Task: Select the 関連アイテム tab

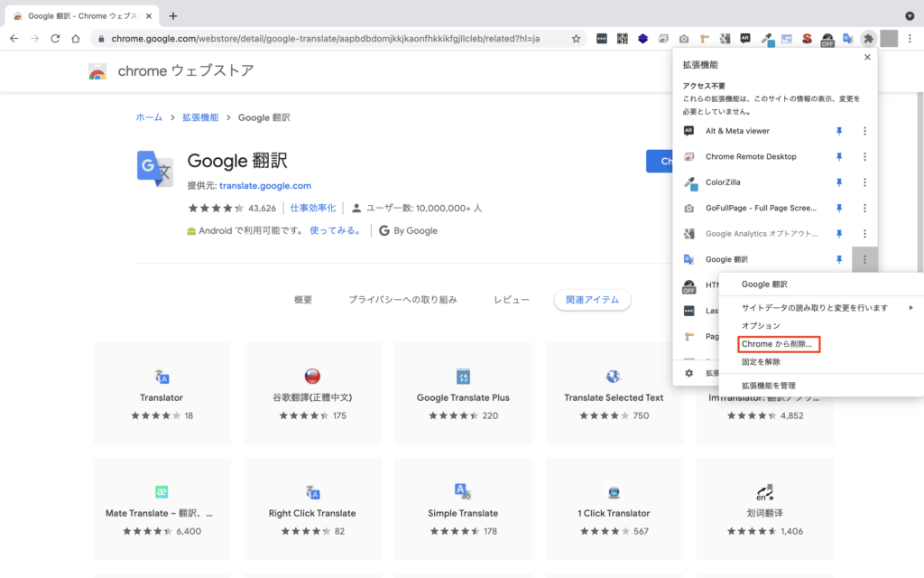Action: pos(592,300)
